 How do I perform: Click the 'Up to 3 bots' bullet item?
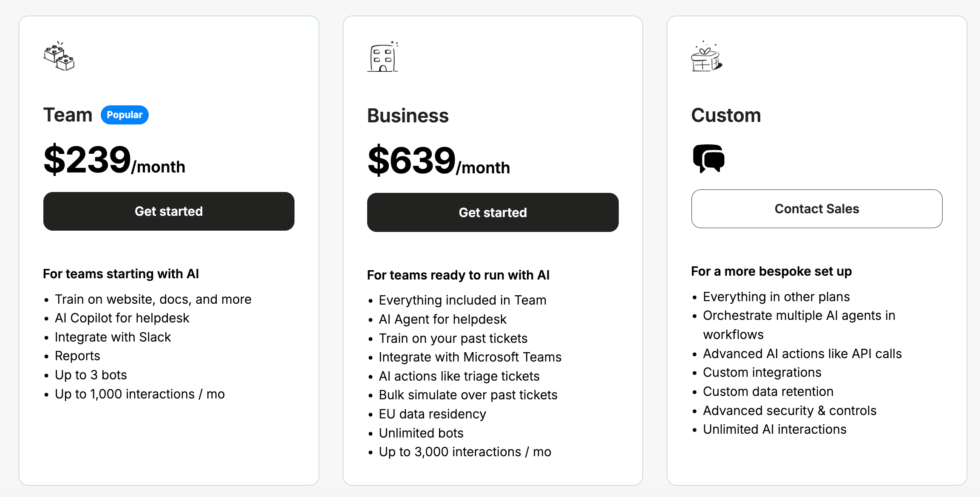point(91,375)
